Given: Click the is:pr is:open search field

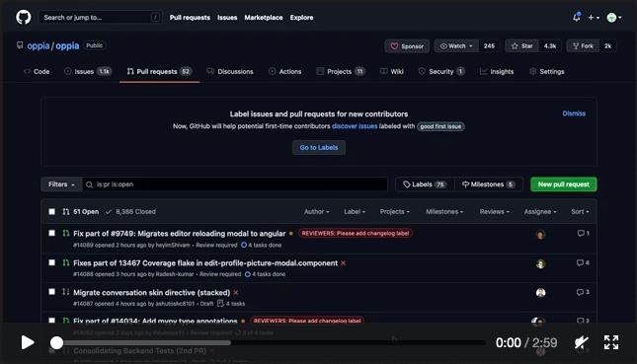Looking at the screenshot, I should [x=235, y=184].
